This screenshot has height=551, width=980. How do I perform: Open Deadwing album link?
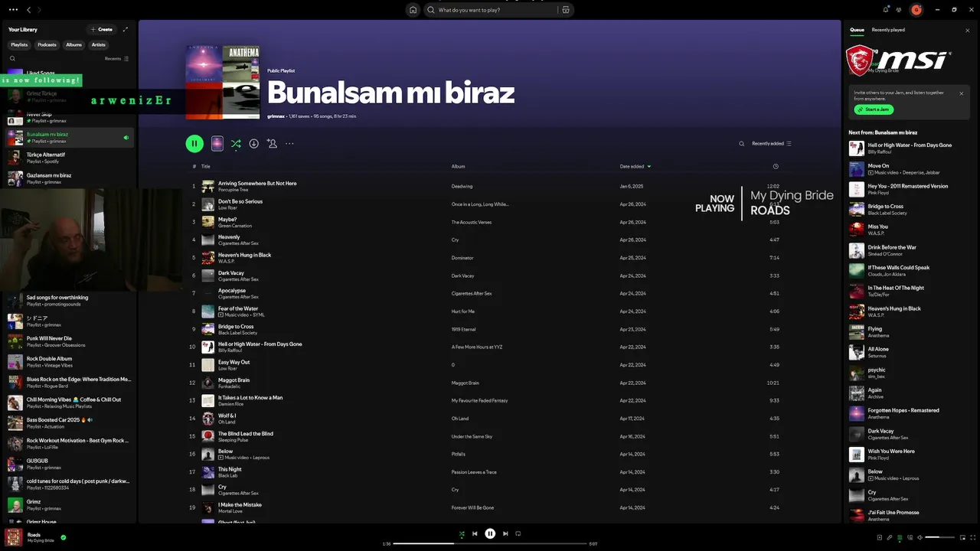pos(462,186)
